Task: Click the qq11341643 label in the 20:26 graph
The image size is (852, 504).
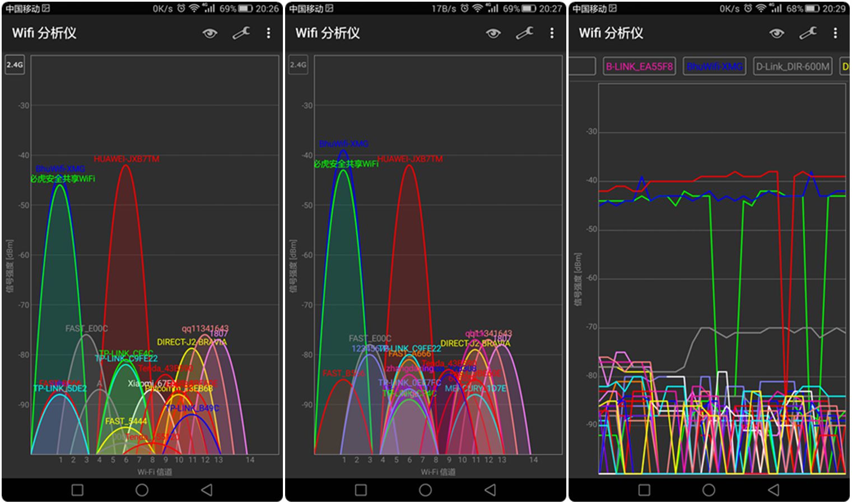Action: coord(205,329)
